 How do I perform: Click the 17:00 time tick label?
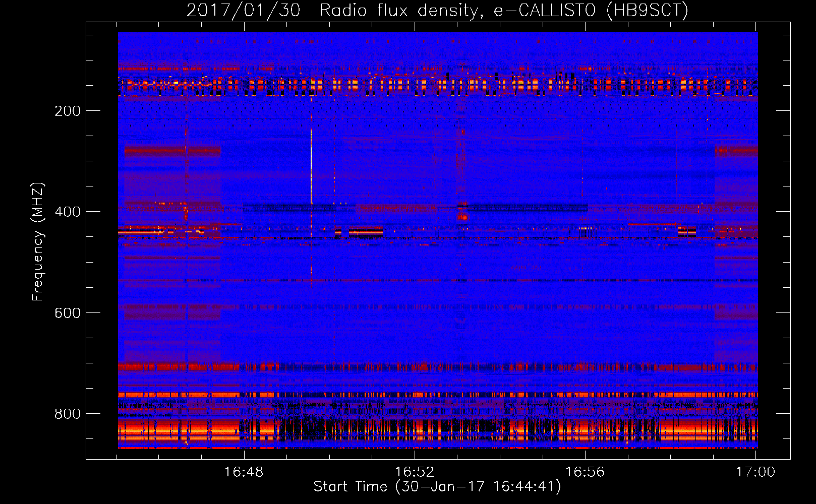click(755, 472)
